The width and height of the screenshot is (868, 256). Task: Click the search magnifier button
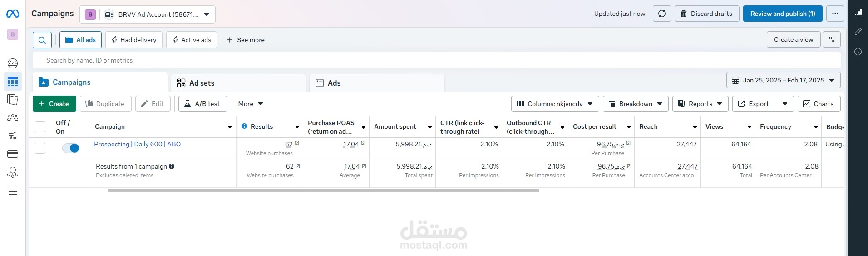click(42, 40)
